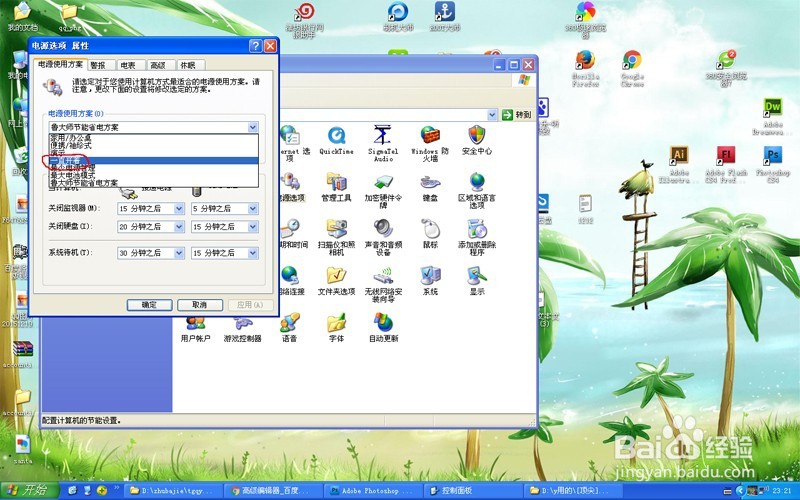Launch Adobe Flash CS4 desktop shortcut
The image size is (800, 500).
click(x=726, y=164)
